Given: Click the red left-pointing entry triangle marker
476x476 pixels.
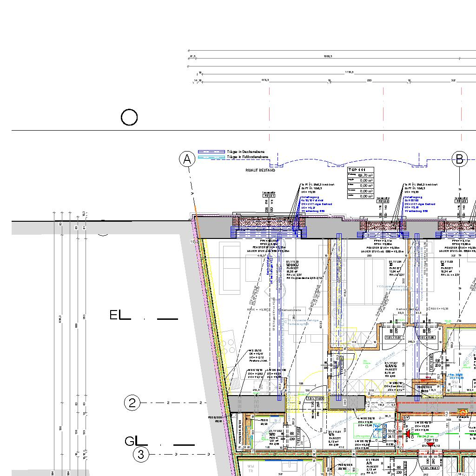Looking at the screenshot, I should (408, 434).
